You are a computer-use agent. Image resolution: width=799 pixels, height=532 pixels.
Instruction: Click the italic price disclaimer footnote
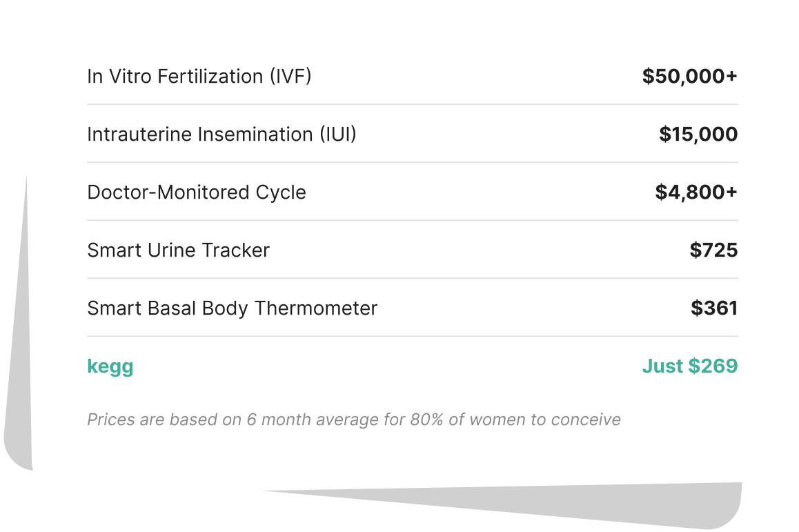click(x=353, y=420)
